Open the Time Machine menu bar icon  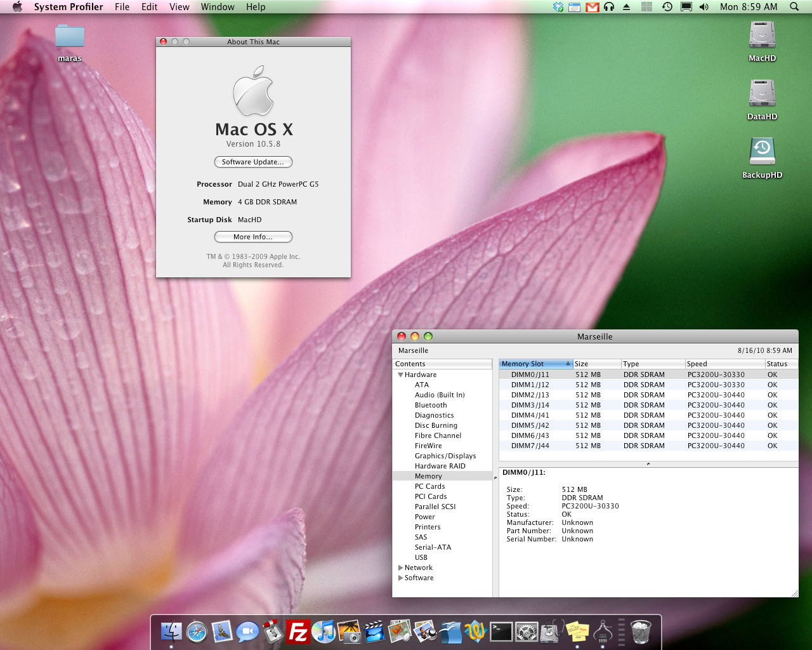click(667, 7)
